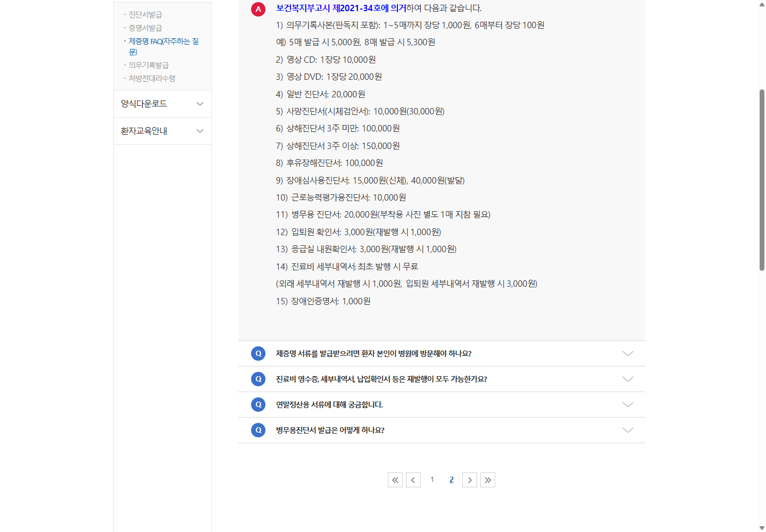Click the 장애심사용진단서 fee line
766x532 pixels.
[x=370, y=180]
